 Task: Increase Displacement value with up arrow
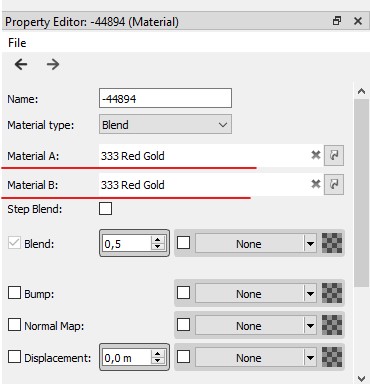pyautogui.click(x=158, y=354)
